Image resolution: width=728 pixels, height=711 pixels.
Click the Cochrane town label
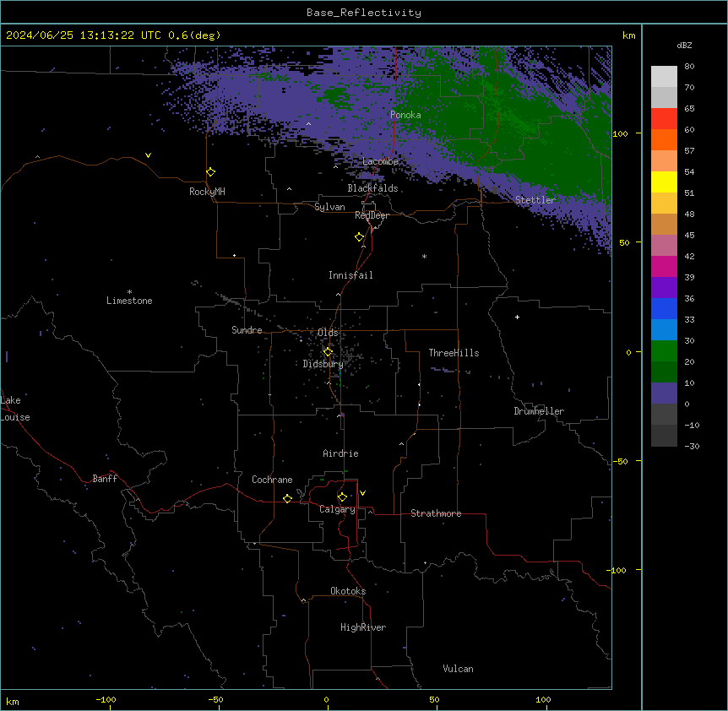pos(272,480)
